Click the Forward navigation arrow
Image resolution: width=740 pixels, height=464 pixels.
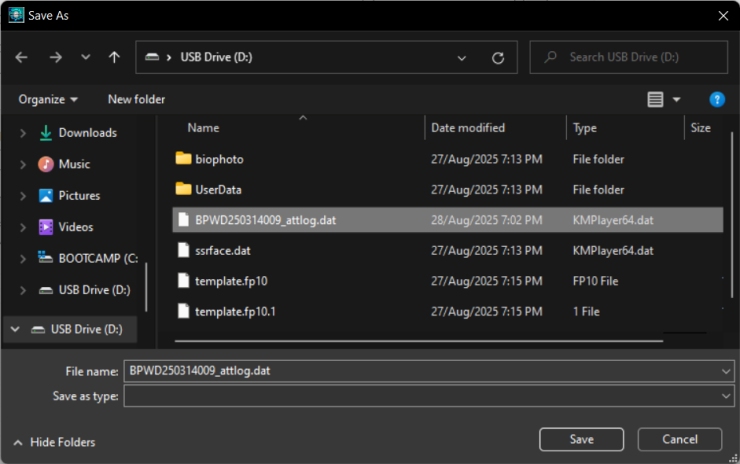coord(55,58)
